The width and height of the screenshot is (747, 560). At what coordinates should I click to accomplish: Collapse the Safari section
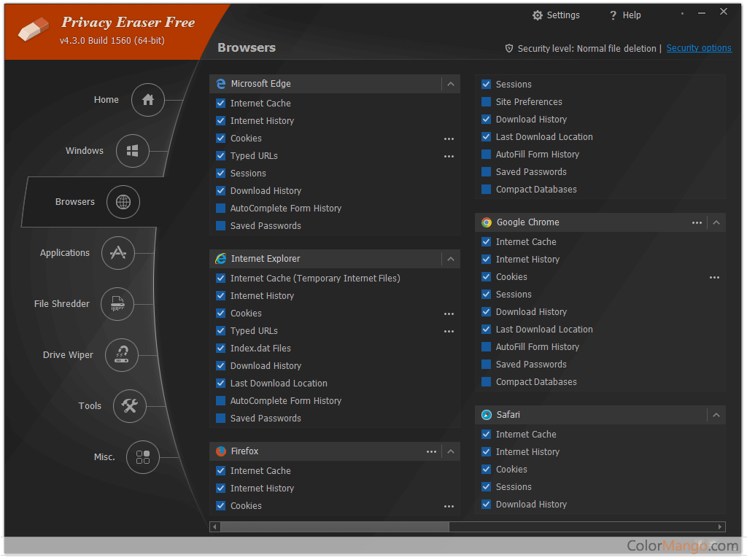click(x=716, y=415)
